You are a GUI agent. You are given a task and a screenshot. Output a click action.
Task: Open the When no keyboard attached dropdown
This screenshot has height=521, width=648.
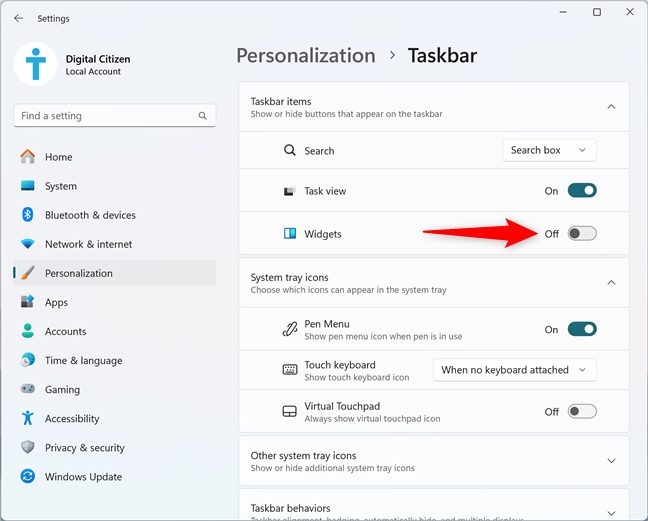coord(515,370)
